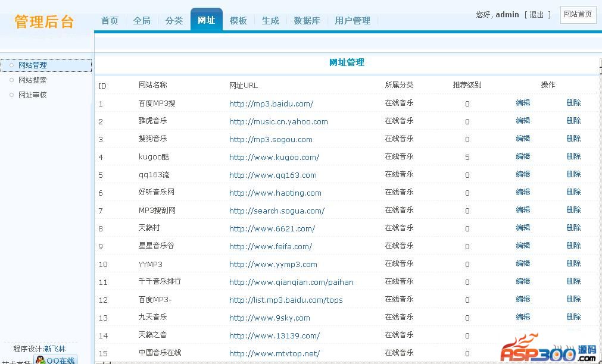Screen dimensions: 602x364
Task: Switch to the 模板 tab
Action: coord(238,21)
